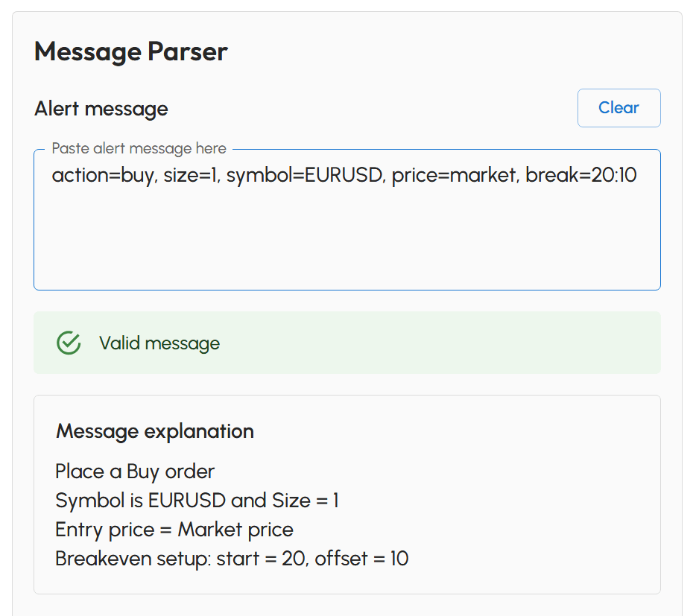Click the Valid message text label

[x=159, y=343]
